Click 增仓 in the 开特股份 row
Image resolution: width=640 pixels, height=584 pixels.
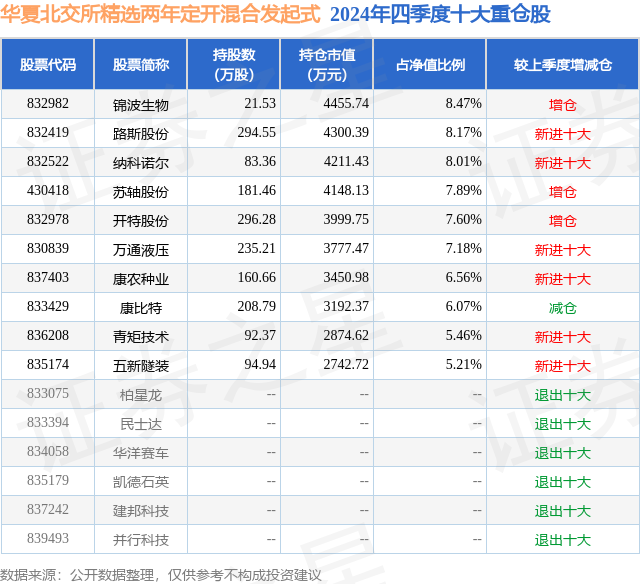tap(562, 221)
